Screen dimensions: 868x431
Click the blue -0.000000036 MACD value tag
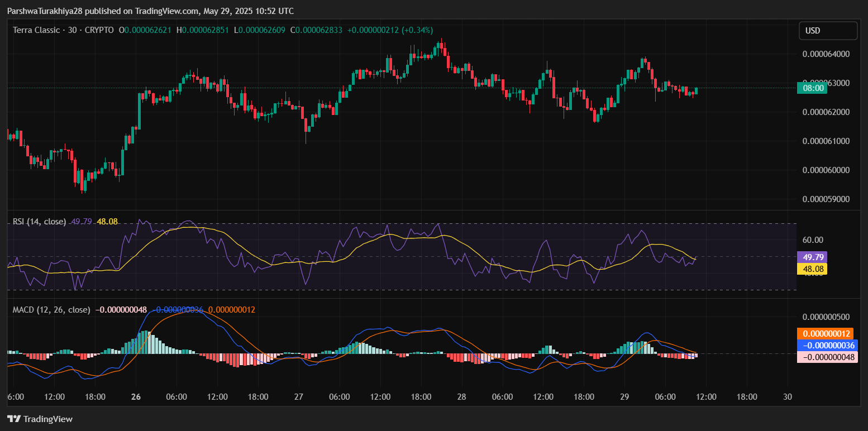tap(827, 345)
